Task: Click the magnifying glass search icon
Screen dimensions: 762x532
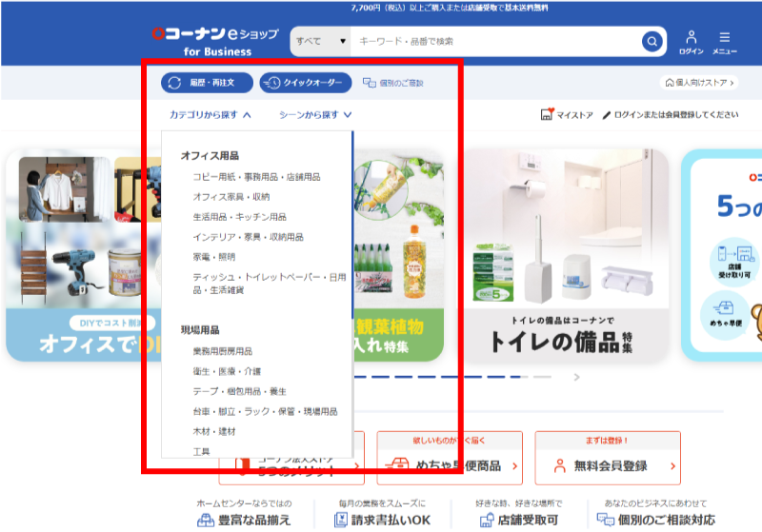Action: coord(652,41)
